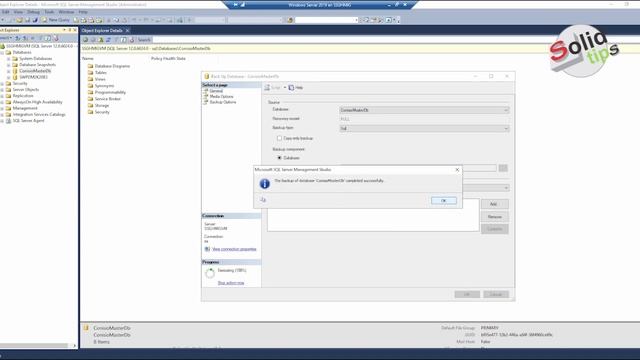Click Back icon in Object Explorer Details toolbar
This screenshot has width=640, height=360.
click(85, 40)
